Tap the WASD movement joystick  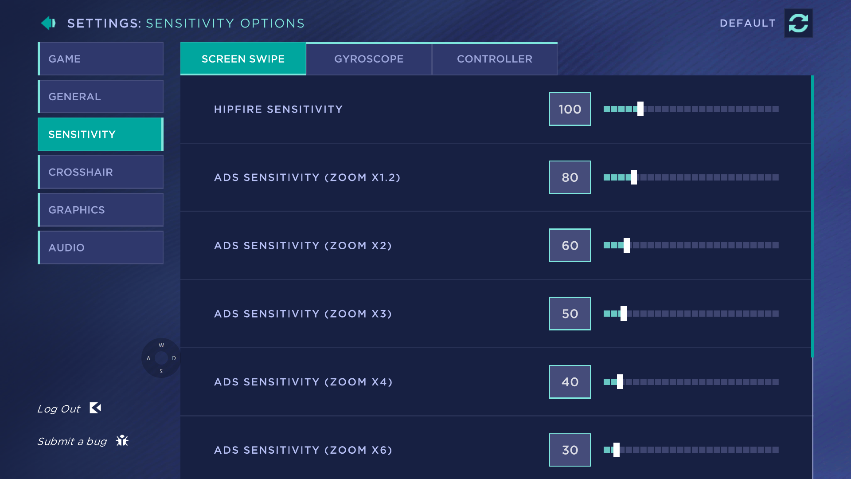(x=161, y=358)
